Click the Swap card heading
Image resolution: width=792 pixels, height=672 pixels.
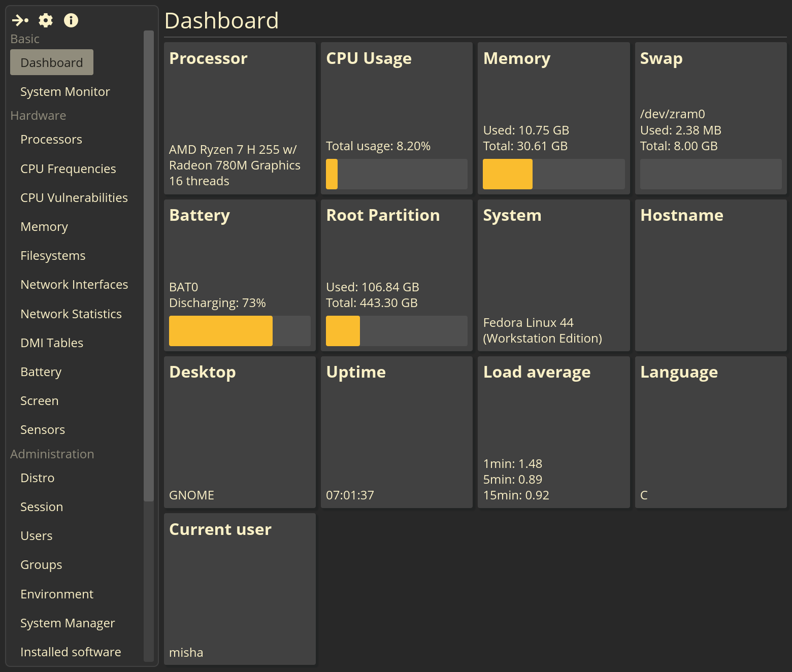[x=661, y=58]
